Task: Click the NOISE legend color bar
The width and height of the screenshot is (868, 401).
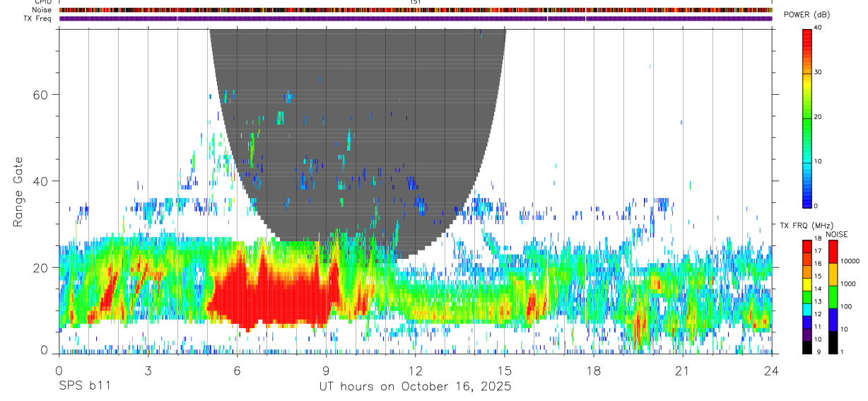Action: [x=833, y=296]
